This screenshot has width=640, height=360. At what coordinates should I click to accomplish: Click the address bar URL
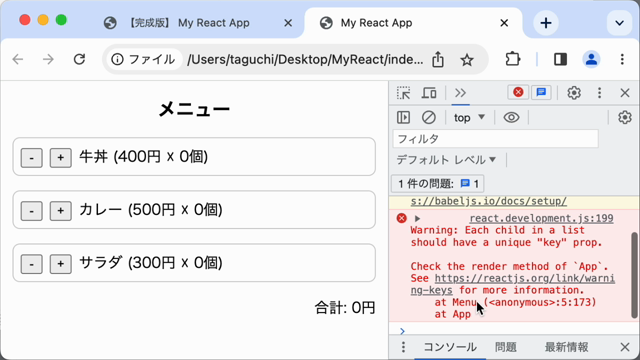click(x=305, y=60)
